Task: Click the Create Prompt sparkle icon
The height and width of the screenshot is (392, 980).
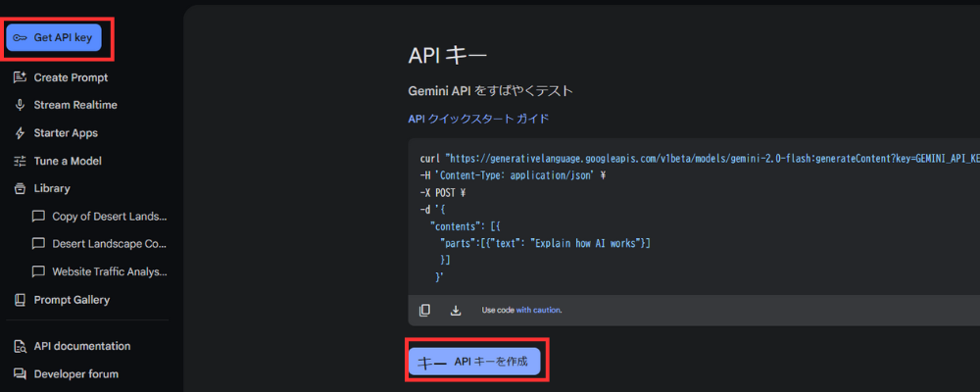Action: click(x=20, y=77)
